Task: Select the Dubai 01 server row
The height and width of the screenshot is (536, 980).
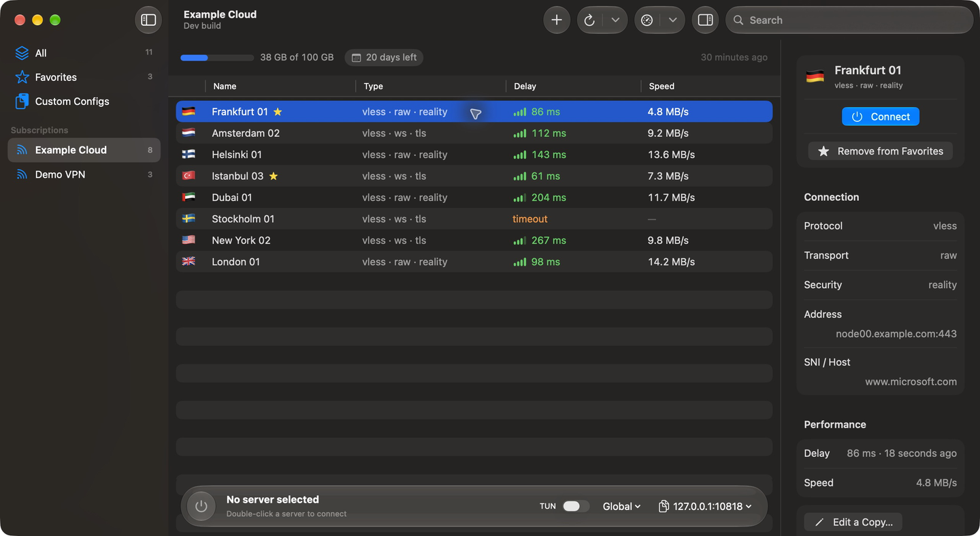Action: pos(474,198)
